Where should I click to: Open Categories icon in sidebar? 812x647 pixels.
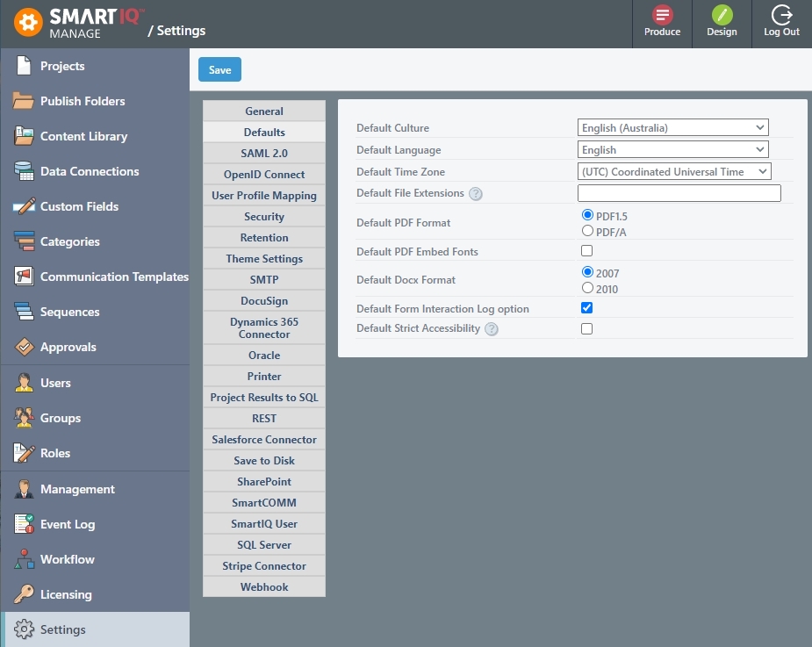point(24,241)
